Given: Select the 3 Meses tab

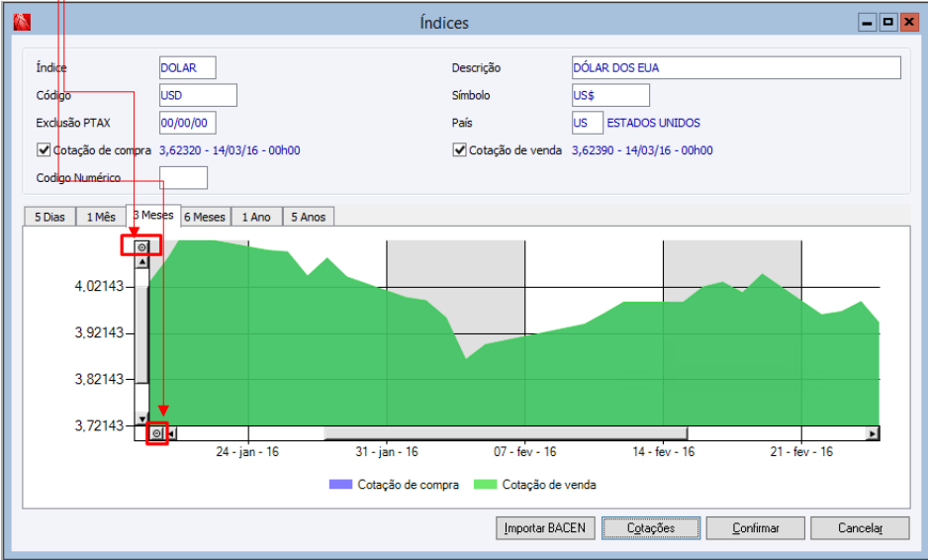Looking at the screenshot, I should point(153,215).
